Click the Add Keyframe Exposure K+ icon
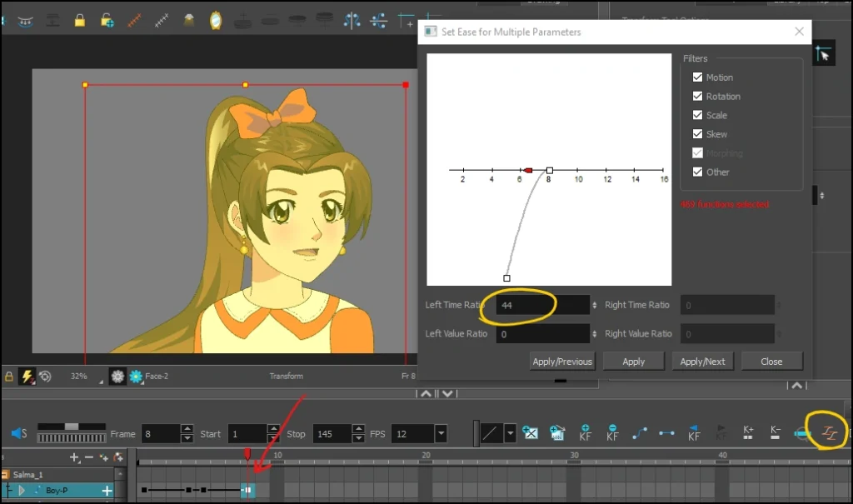 tap(748, 433)
